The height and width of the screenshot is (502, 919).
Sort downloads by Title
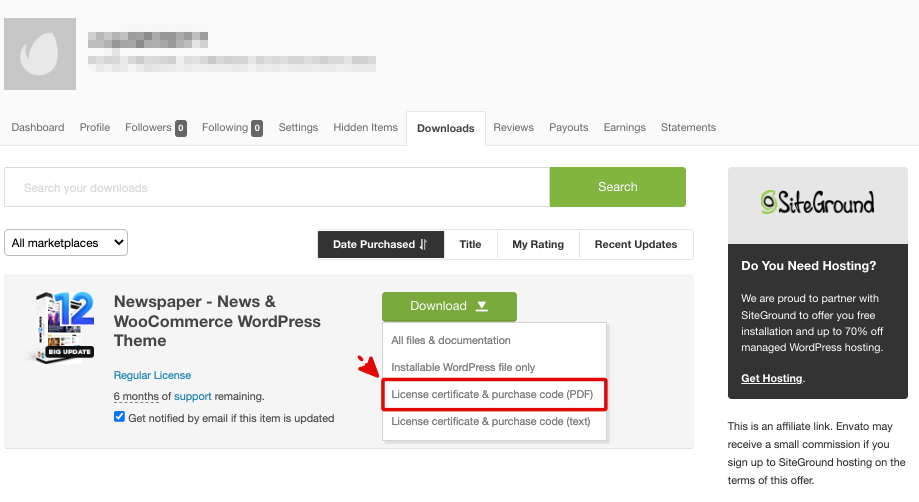point(471,244)
